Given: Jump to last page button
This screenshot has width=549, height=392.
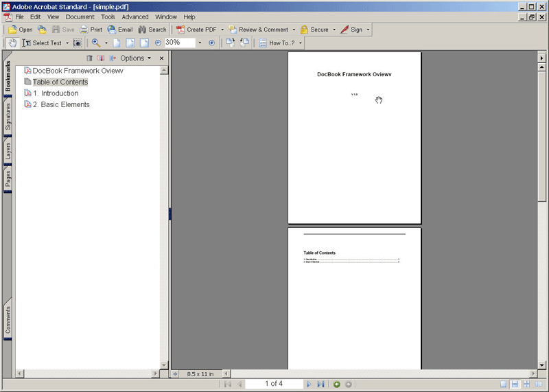Looking at the screenshot, I should tap(320, 384).
